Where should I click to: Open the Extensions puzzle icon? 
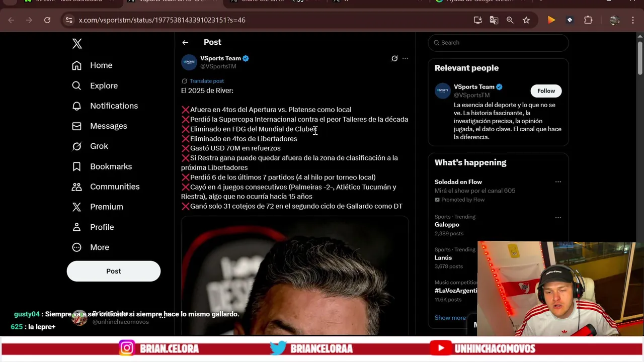pos(588,20)
